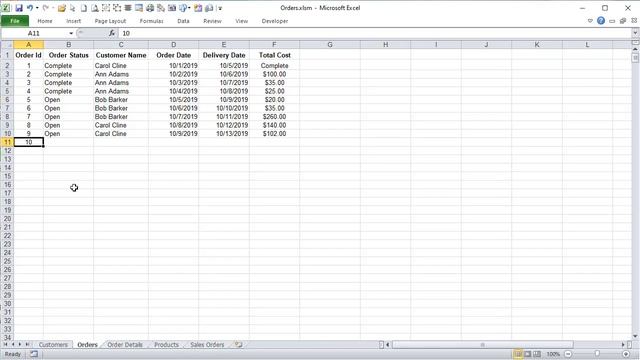Switch to Page Layout view icon
Image resolution: width=640 pixels, height=360 pixels.
527,354
